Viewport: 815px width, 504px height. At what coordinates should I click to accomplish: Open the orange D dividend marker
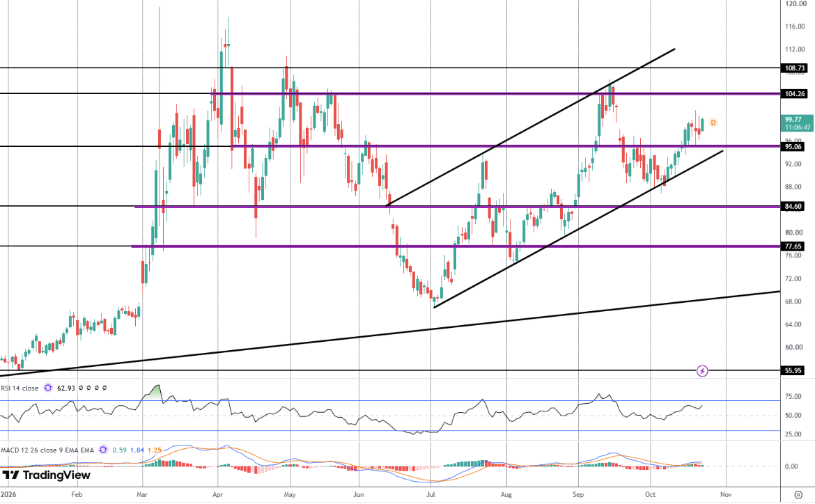pyautogui.click(x=713, y=123)
